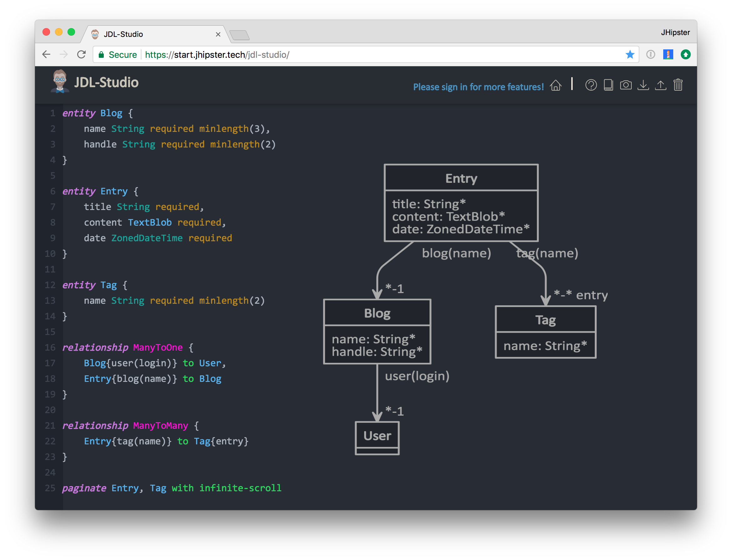Open the JDL documentation book icon

tap(608, 85)
